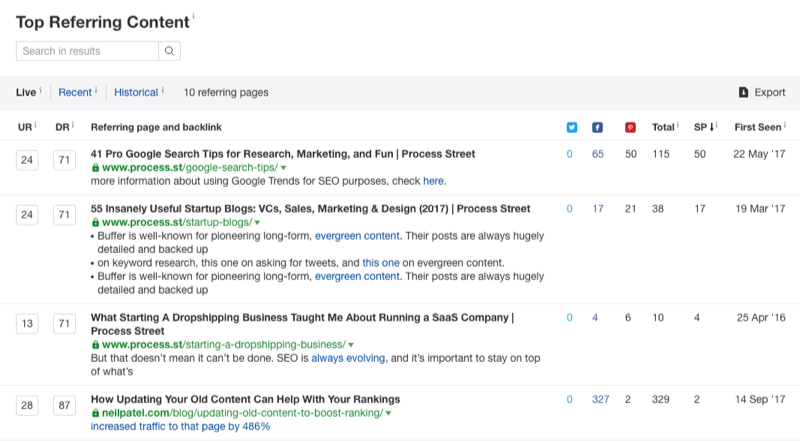The height and width of the screenshot is (442, 800).
Task: Open www.process.st/starting-a-dropshipping-business/ link
Action: click(x=223, y=345)
